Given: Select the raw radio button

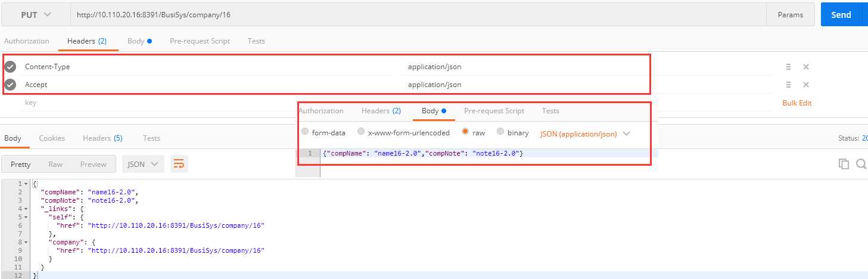Looking at the screenshot, I should [x=465, y=132].
